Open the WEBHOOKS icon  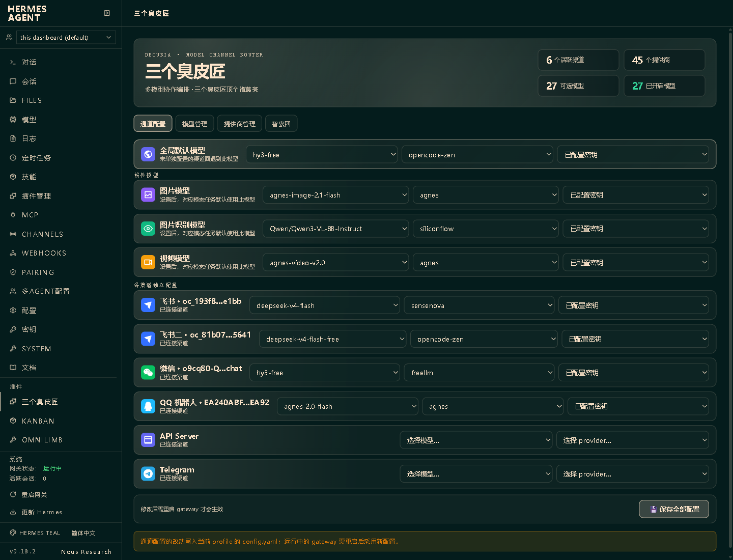point(13,253)
